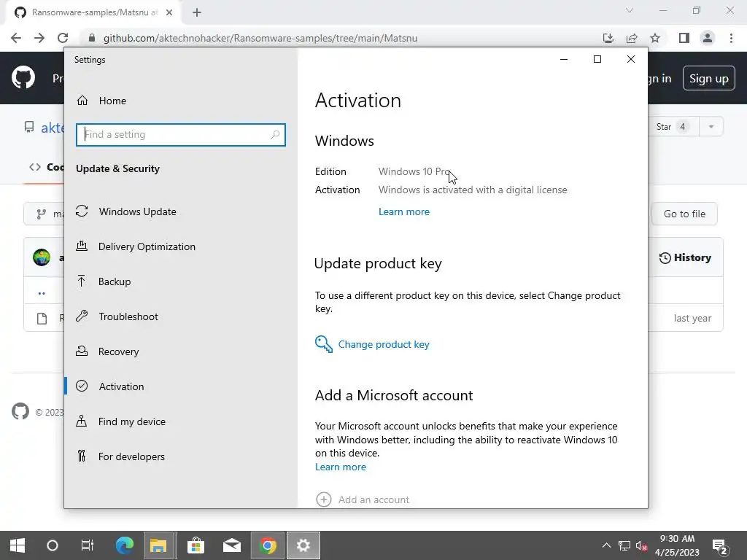Open Microsoft Edge from taskbar

click(124, 545)
